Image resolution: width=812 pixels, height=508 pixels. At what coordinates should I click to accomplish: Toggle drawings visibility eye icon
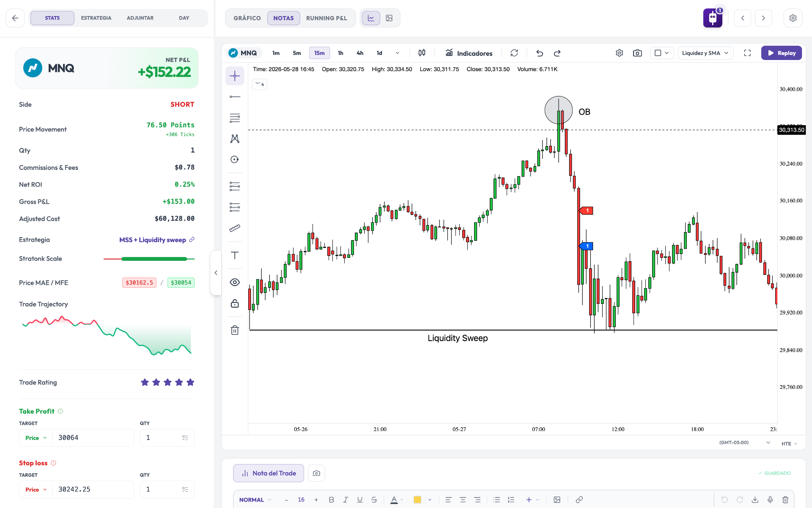pos(235,282)
